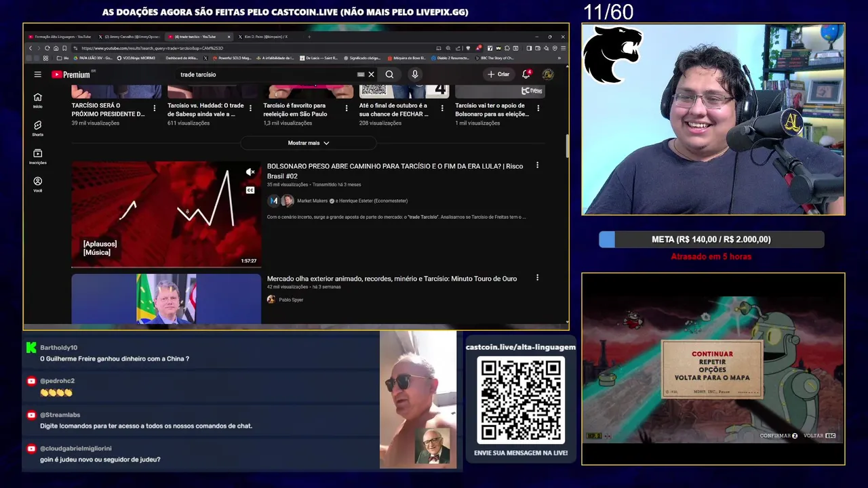Open the Market Makers channel link

pyautogui.click(x=313, y=201)
